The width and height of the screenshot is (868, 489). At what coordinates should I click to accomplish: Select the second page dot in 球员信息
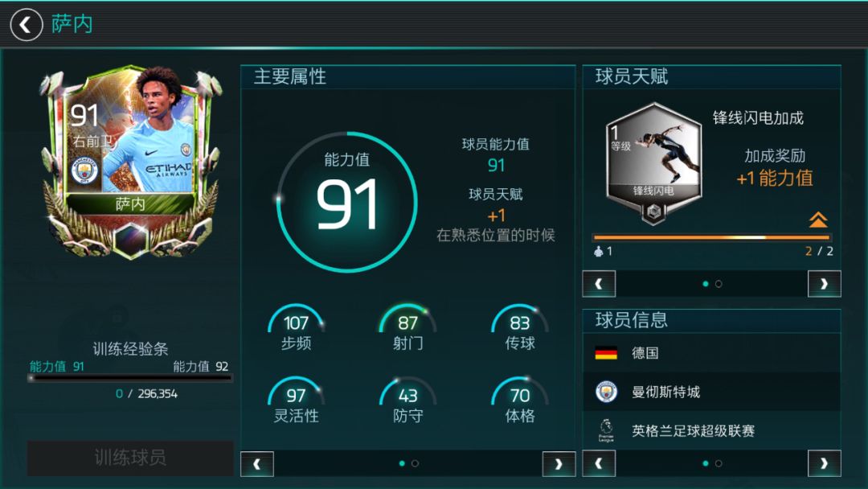[719, 463]
